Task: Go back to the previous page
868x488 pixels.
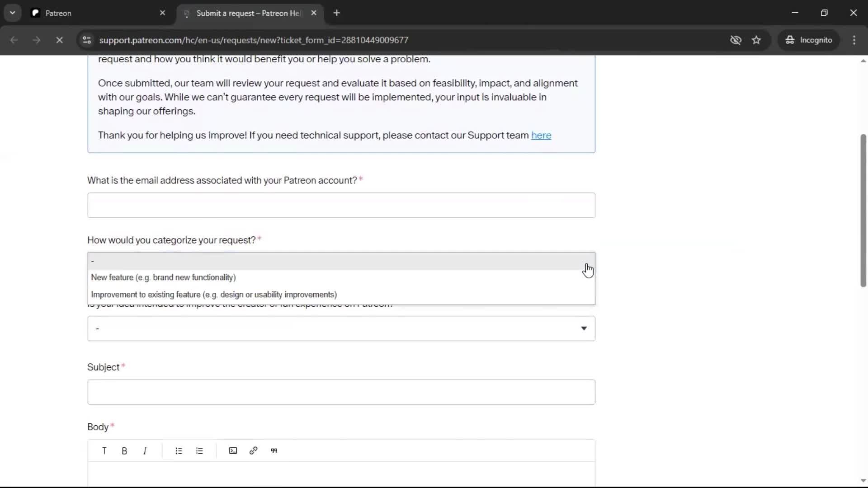Action: click(x=14, y=40)
